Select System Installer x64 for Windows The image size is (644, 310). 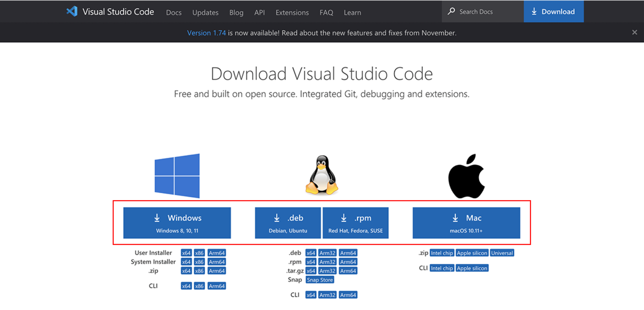[186, 262]
